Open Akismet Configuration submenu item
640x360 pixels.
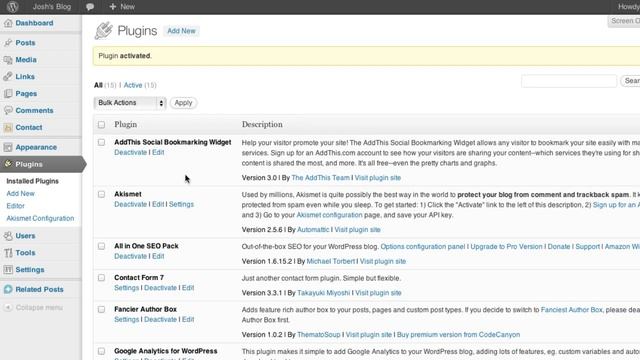click(40, 218)
